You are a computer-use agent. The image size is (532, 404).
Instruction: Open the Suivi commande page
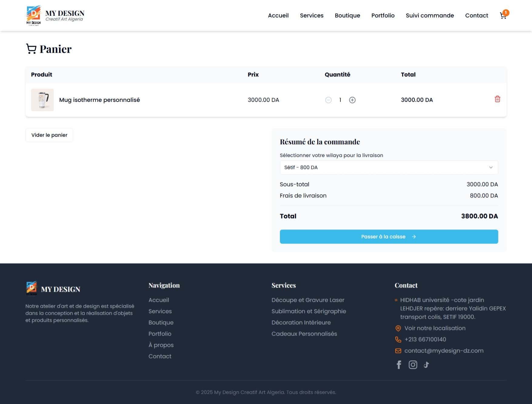[x=430, y=15]
